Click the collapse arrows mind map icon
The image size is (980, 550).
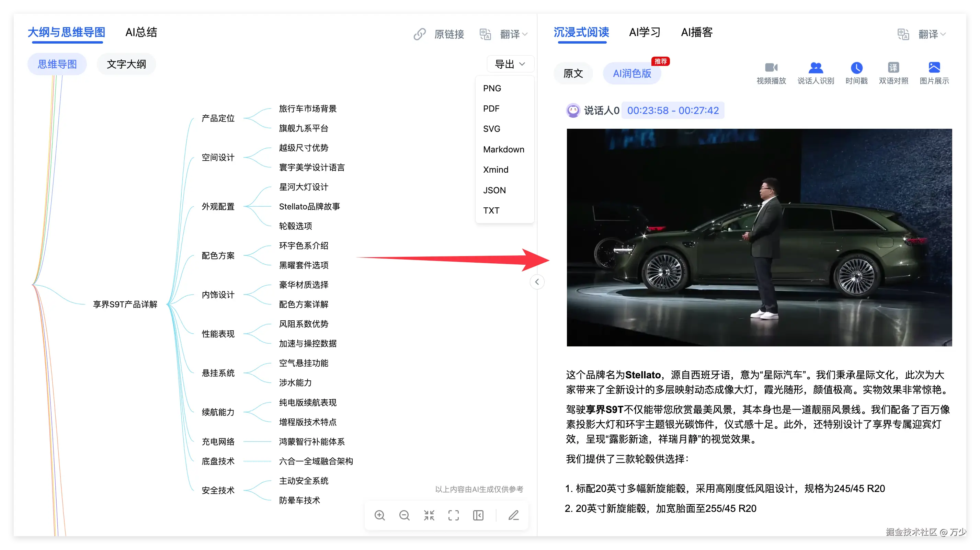click(x=429, y=515)
